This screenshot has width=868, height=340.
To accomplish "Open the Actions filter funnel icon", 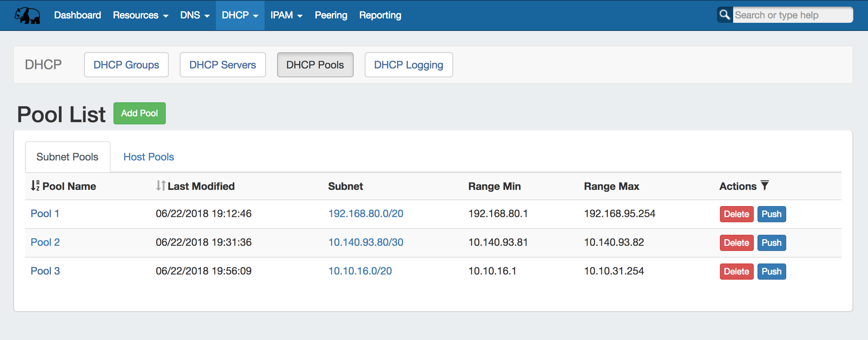I will click(x=765, y=185).
